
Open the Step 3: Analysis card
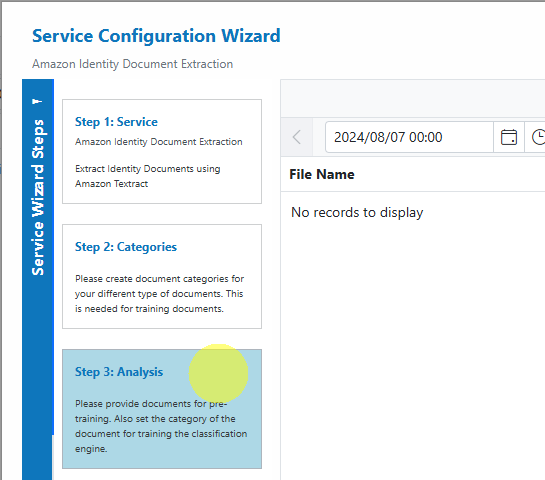162,409
